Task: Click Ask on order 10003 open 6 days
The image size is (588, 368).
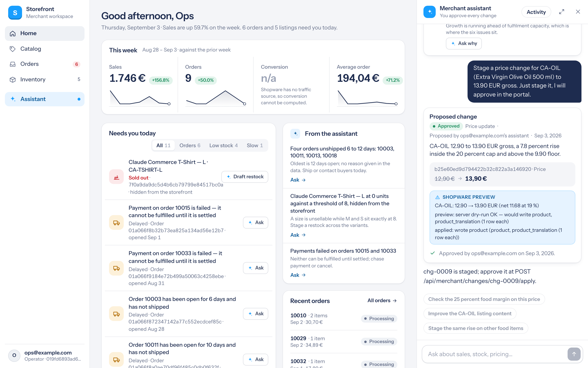Action: click(255, 314)
